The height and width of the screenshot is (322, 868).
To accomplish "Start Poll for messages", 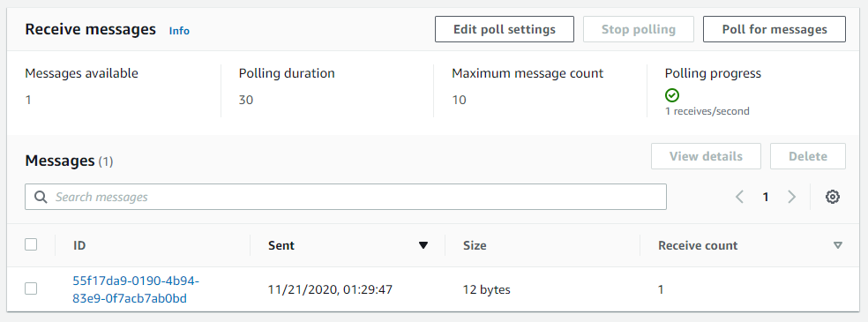I will [x=774, y=29].
